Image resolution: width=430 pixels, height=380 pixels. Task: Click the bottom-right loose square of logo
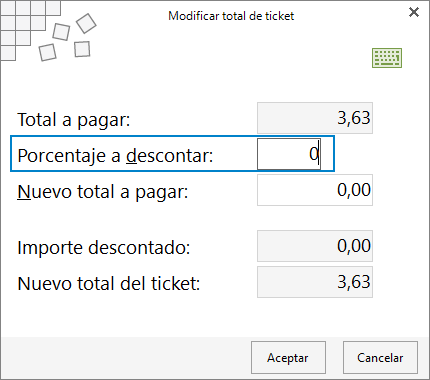[82, 49]
